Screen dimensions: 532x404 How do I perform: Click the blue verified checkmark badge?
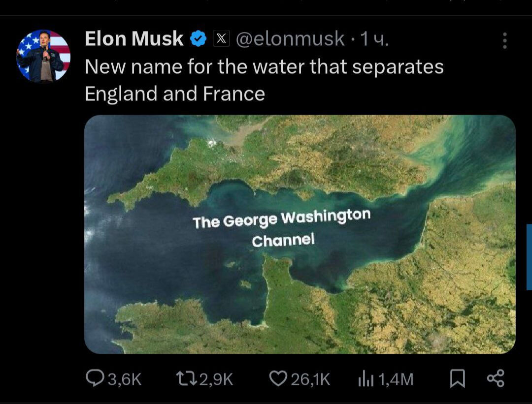[198, 38]
